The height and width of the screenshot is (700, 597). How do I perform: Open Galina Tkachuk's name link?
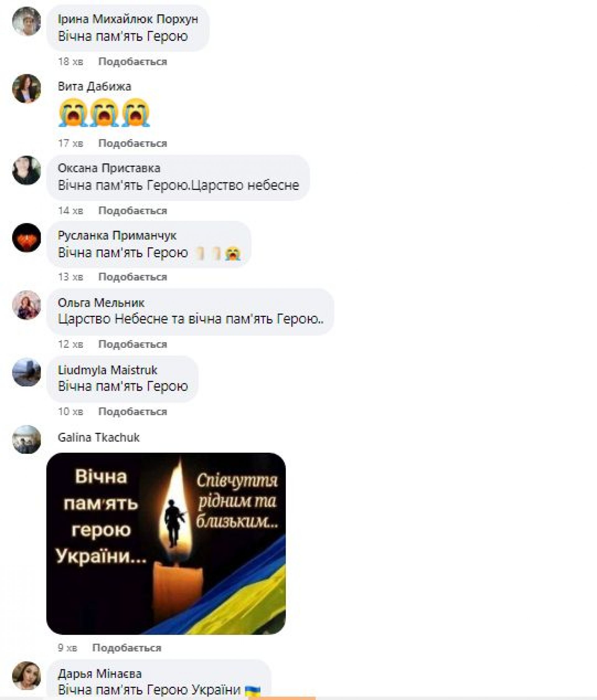point(99,437)
